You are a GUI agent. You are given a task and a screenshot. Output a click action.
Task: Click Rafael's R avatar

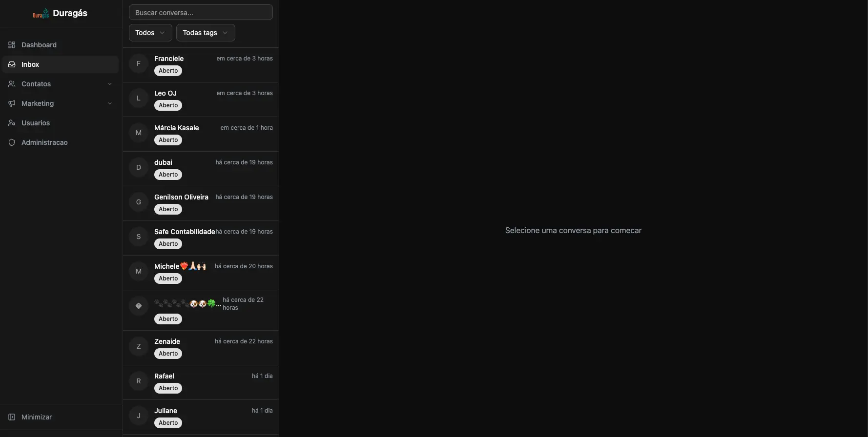139,381
